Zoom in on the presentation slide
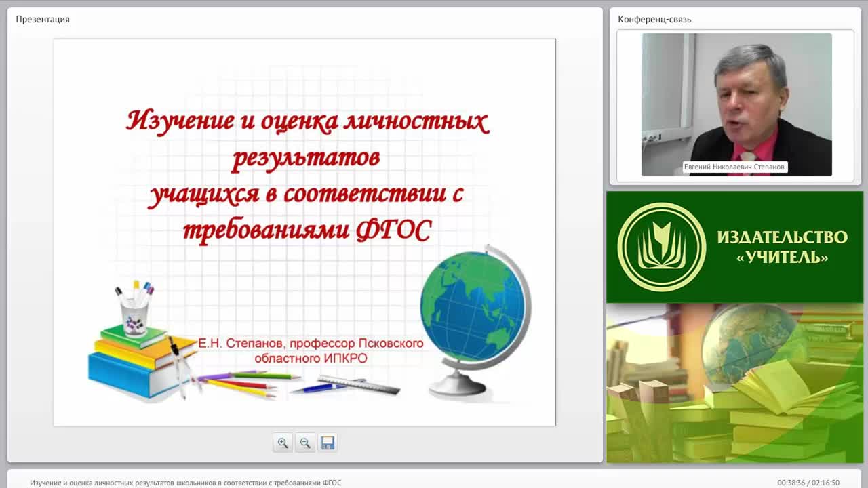The height and width of the screenshot is (488, 868). pyautogui.click(x=283, y=443)
